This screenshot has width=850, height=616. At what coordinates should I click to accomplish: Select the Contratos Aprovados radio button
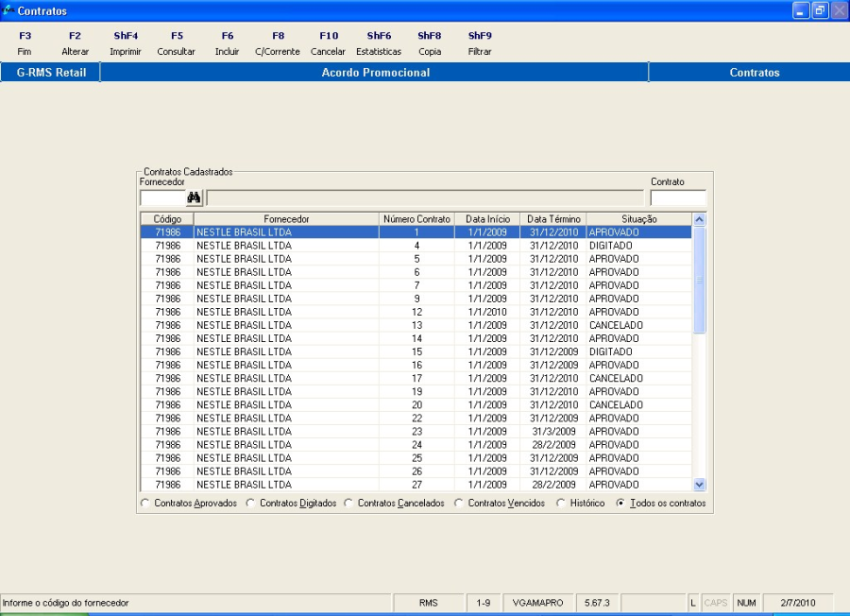(x=144, y=504)
